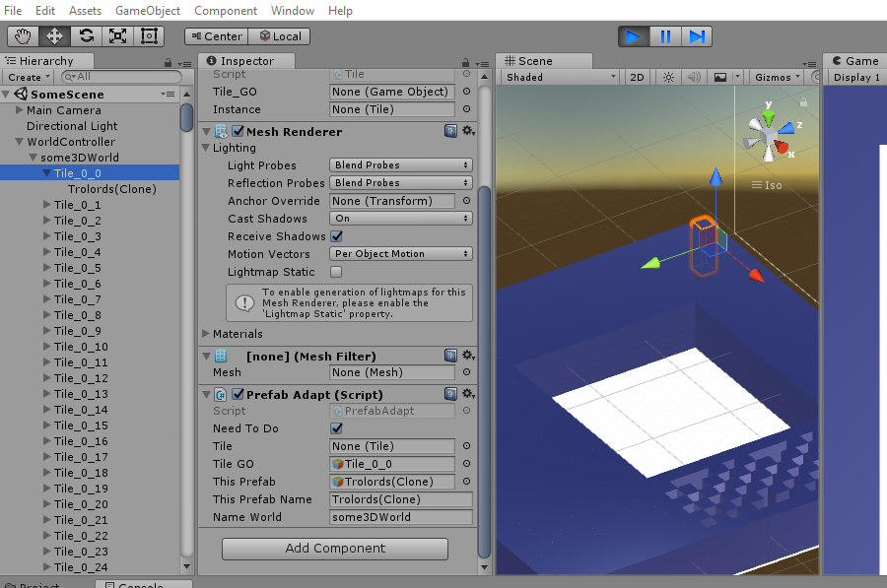Image resolution: width=887 pixels, height=588 pixels.
Task: Toggle 2D scene view mode
Action: pyautogui.click(x=637, y=78)
